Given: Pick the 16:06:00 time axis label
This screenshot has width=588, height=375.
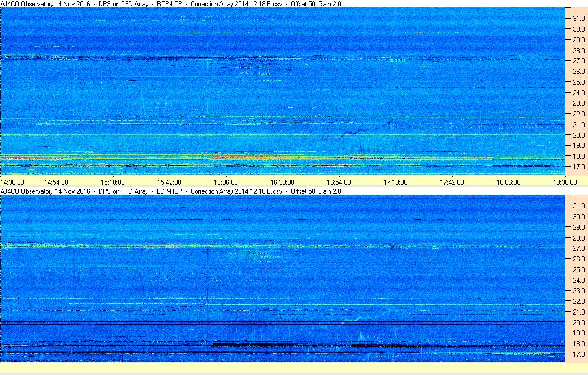Looking at the screenshot, I should pyautogui.click(x=226, y=182).
